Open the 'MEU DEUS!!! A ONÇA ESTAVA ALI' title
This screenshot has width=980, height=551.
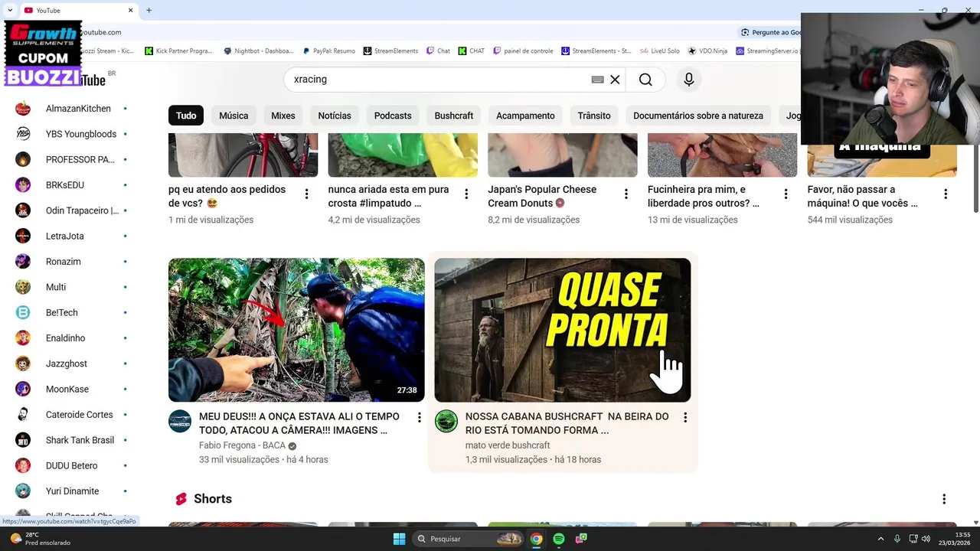coord(299,423)
